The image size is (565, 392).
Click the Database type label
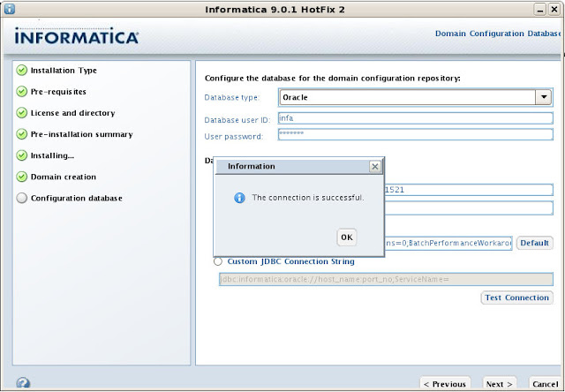click(x=231, y=98)
